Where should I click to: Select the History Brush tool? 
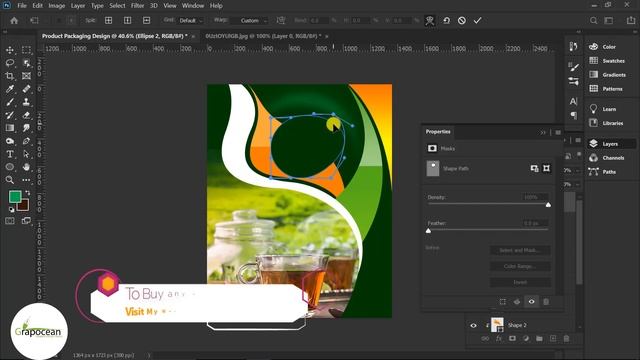10,115
